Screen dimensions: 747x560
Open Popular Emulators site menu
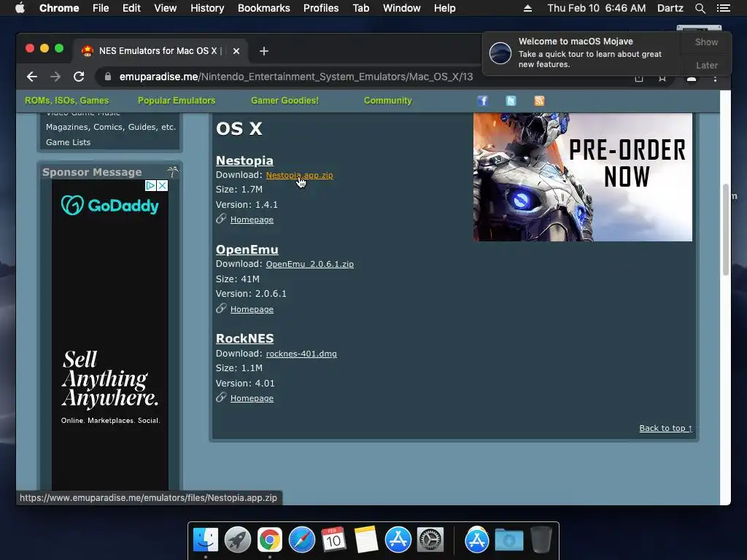(177, 101)
